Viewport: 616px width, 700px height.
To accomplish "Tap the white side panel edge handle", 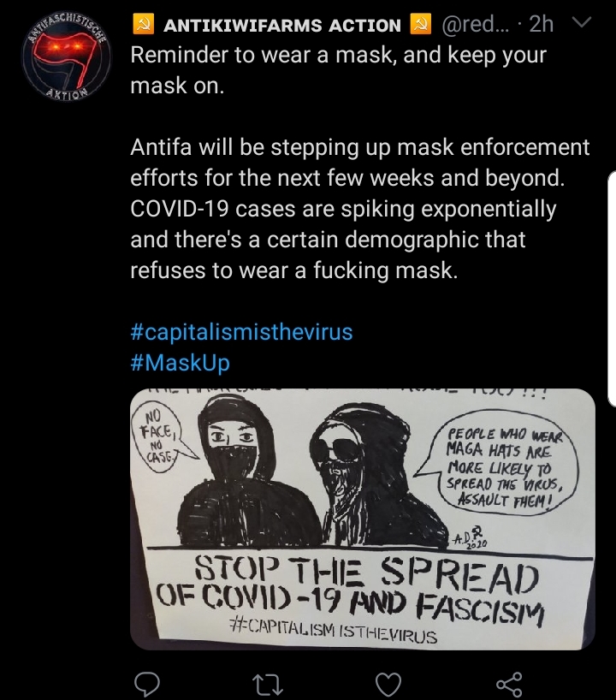I will 612,289.
